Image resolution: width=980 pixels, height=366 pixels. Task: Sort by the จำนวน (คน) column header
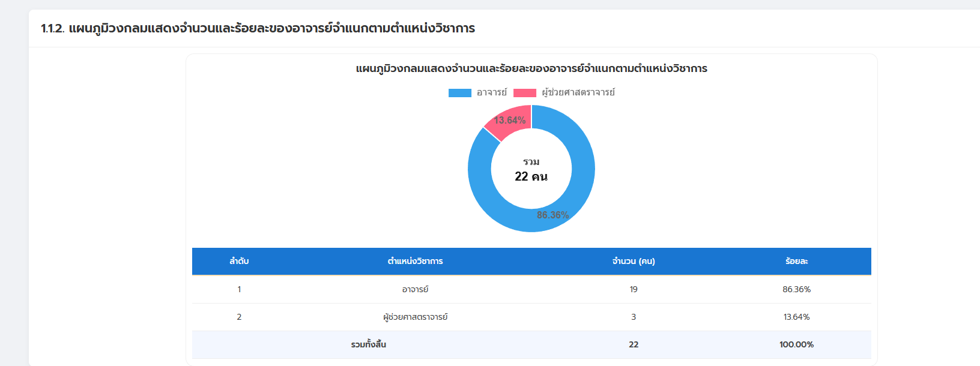[634, 262]
